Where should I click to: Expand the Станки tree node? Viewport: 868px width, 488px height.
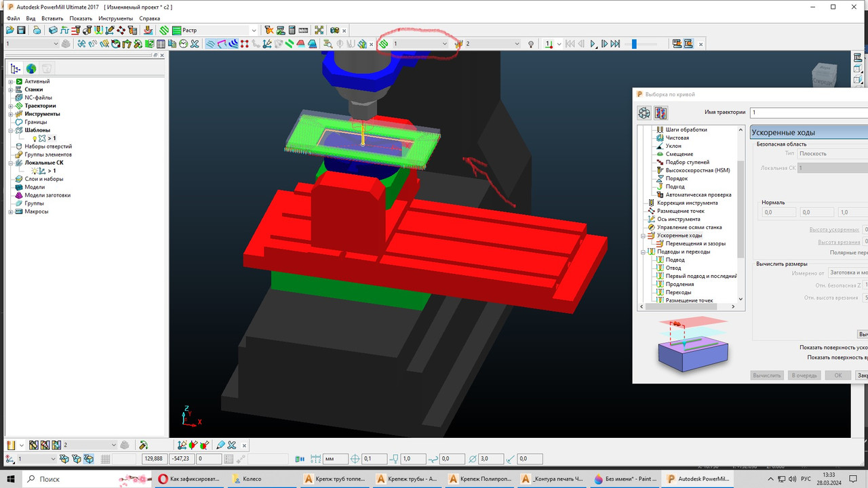coord(11,89)
